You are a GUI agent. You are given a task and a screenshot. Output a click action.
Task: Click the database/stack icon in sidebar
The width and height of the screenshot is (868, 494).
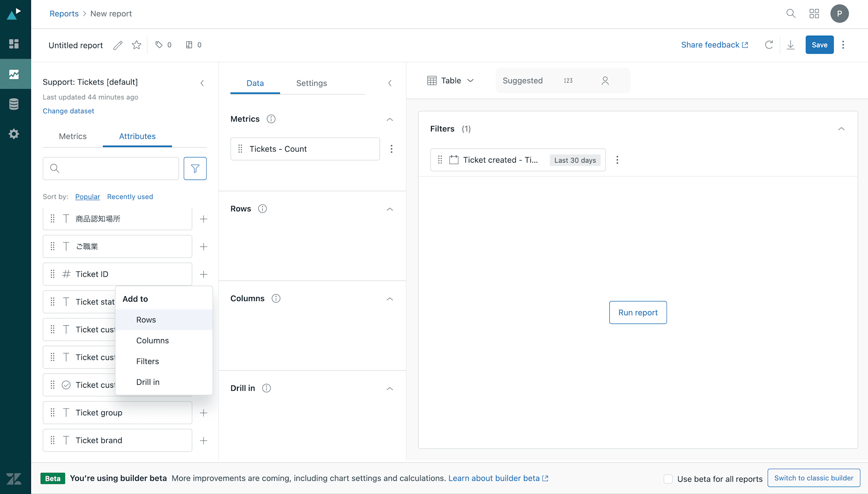(x=16, y=103)
